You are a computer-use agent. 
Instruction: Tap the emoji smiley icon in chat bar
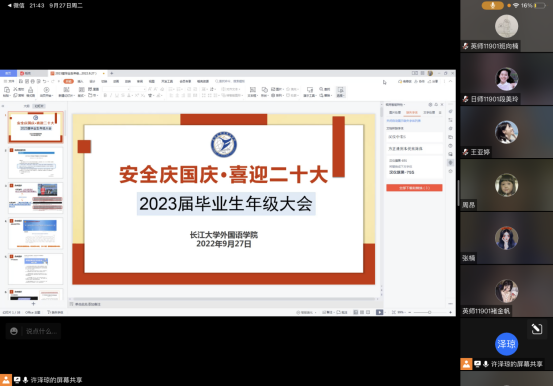coord(14,331)
